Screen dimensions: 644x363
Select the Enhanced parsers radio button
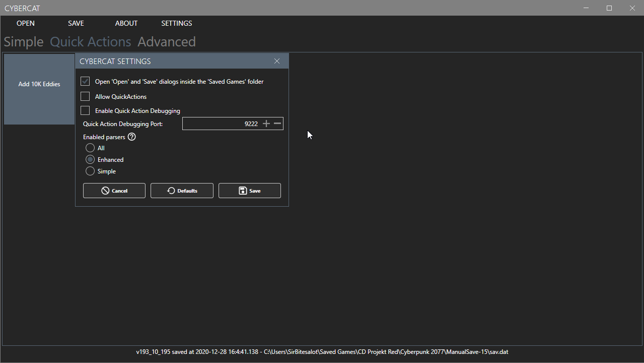[x=90, y=159]
